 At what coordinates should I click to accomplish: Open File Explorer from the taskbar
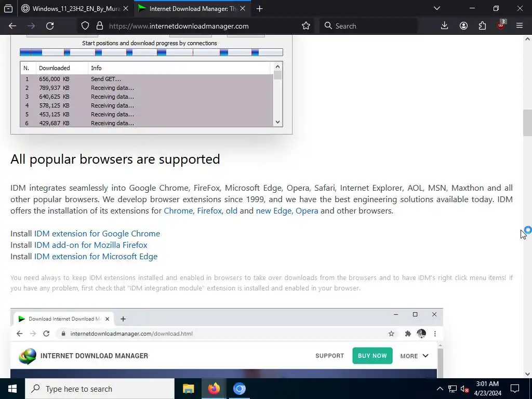click(x=188, y=389)
